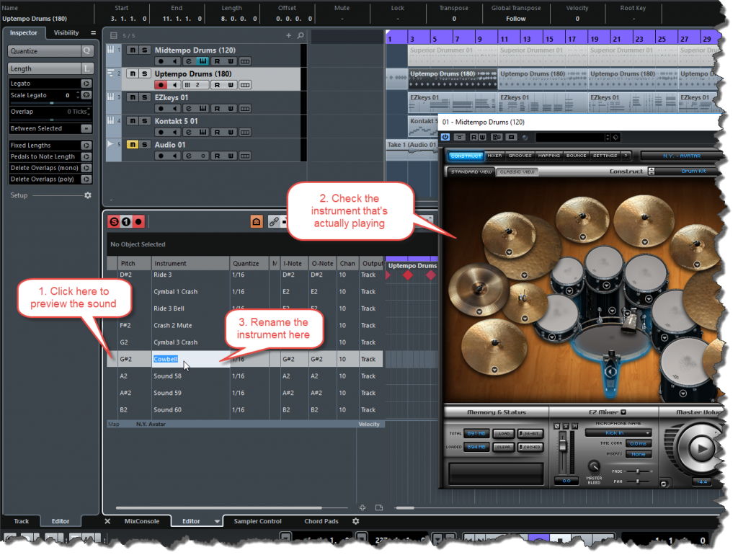Open the Chord Pads tab
The width and height of the screenshot is (738, 560).
321,521
